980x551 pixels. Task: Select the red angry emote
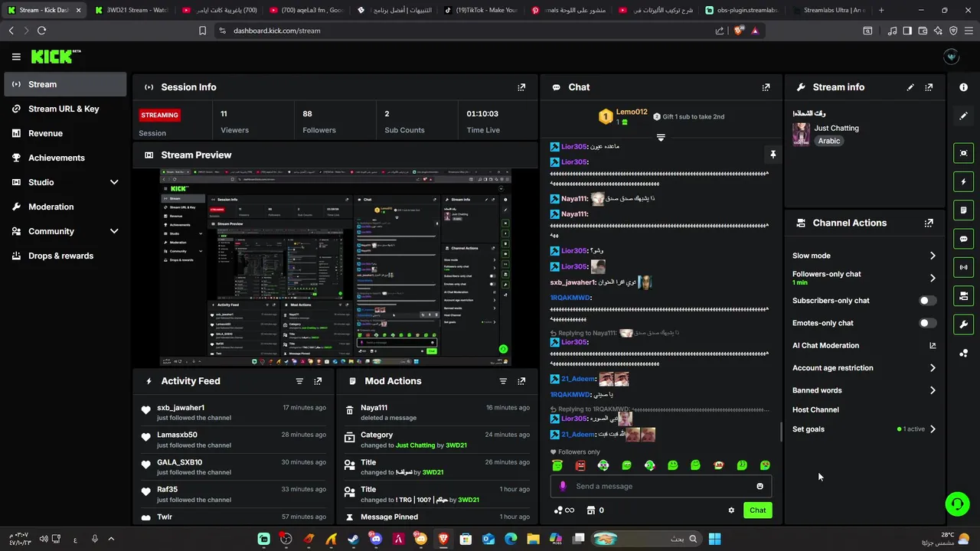click(580, 465)
